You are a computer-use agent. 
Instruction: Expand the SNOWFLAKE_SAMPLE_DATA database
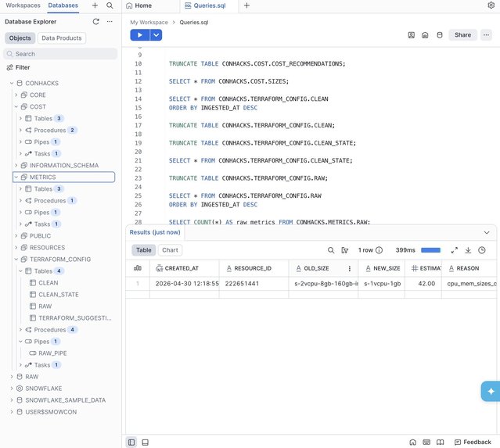tap(12, 400)
